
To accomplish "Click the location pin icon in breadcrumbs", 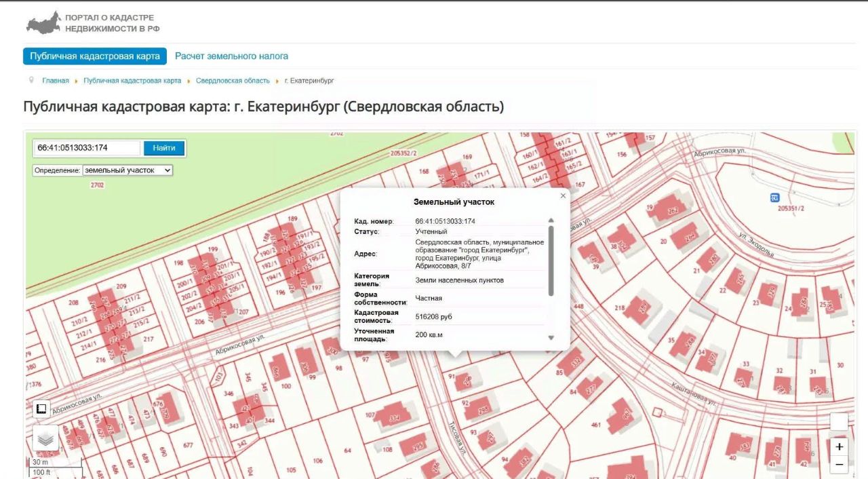I will pos(31,80).
